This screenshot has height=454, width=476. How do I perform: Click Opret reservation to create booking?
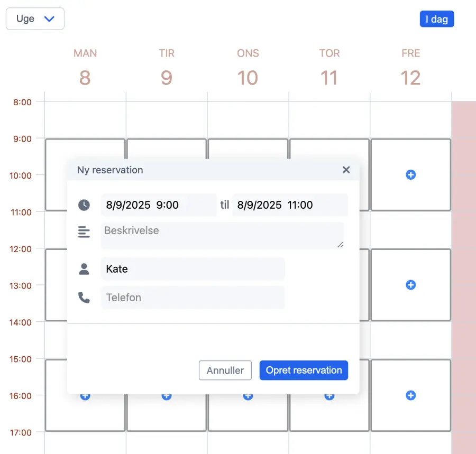click(304, 370)
